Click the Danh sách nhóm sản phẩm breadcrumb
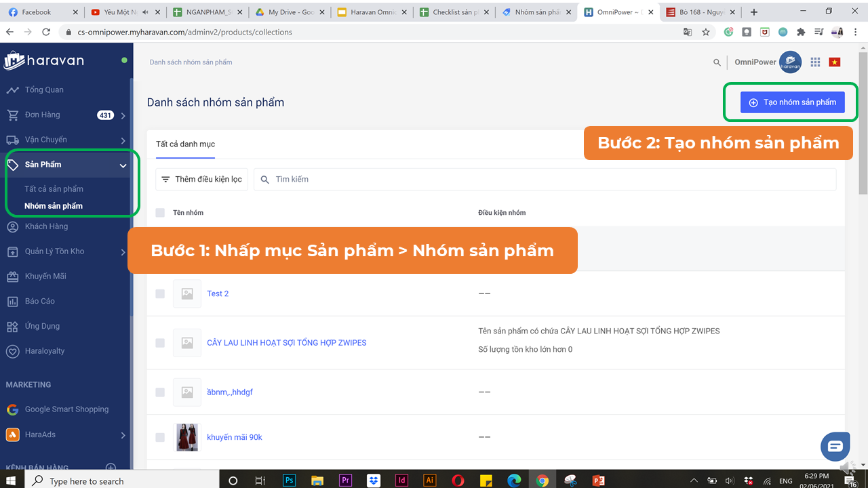The image size is (868, 488). pyautogui.click(x=191, y=62)
